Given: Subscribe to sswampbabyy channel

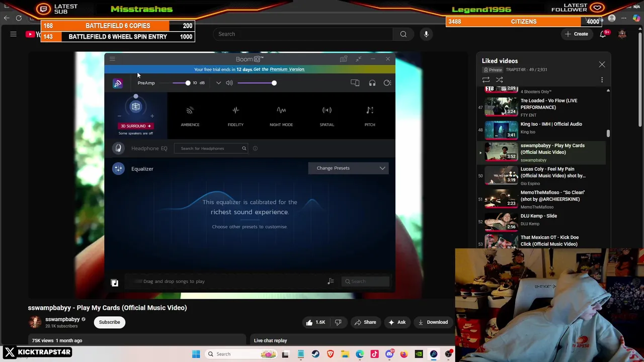Looking at the screenshot, I should pyautogui.click(x=109, y=322).
